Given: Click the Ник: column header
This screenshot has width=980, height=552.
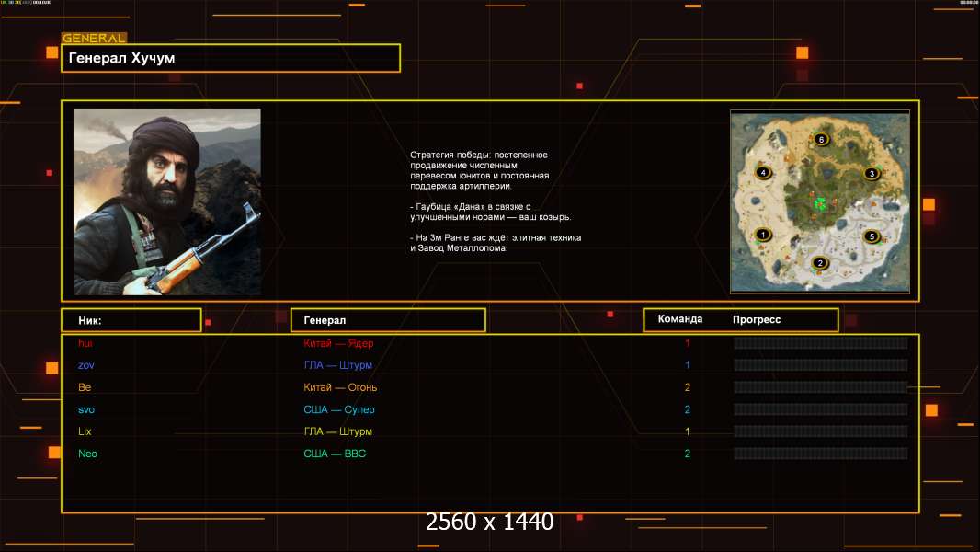Looking at the screenshot, I should click(131, 320).
